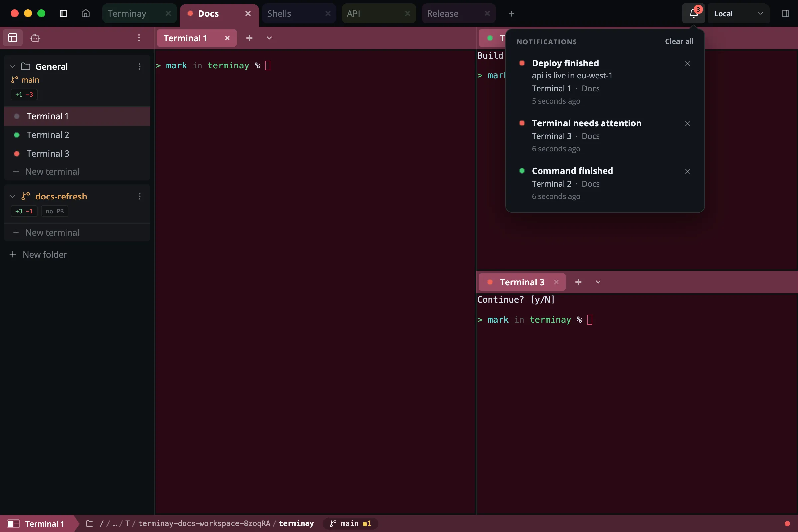798x532 pixels.
Task: Collapse the docs-refresh worktree
Action: tap(12, 196)
